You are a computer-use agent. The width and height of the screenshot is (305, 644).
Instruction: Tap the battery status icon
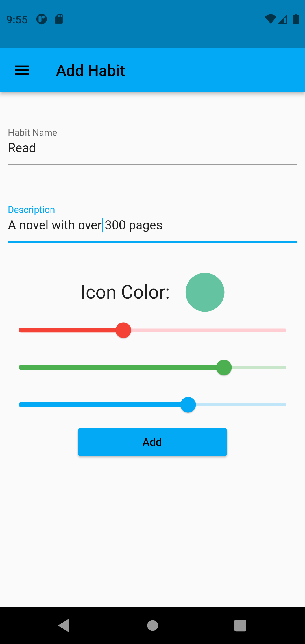pyautogui.click(x=296, y=19)
